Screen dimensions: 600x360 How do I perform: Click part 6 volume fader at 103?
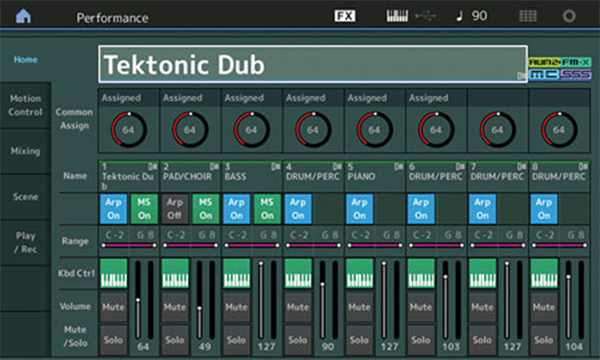[x=445, y=300]
